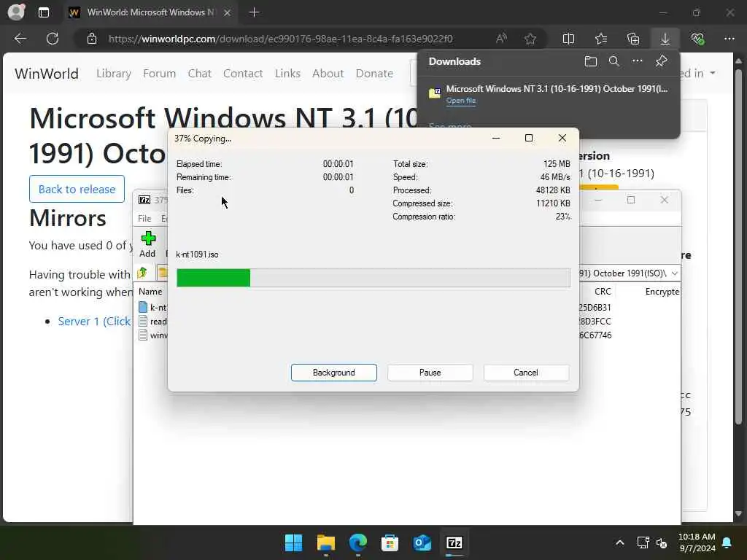This screenshot has height=560, width=747.
Task: Click the Server 1 mirror link
Action: pyautogui.click(x=94, y=322)
